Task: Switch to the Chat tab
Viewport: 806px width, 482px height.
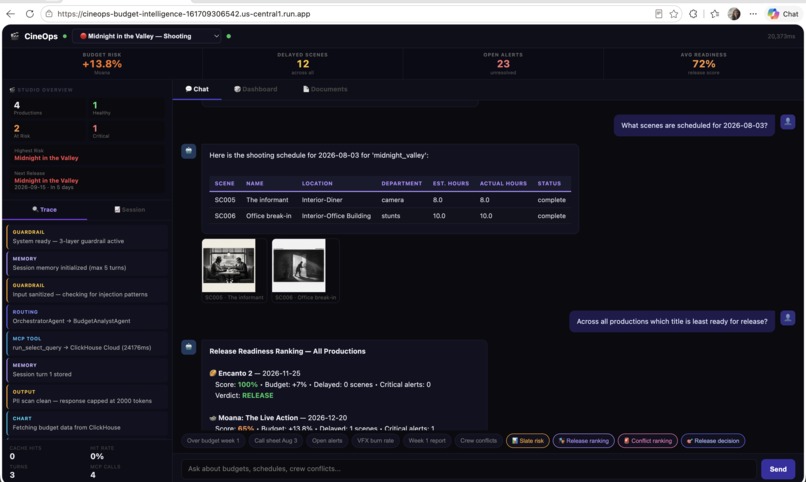Action: pyautogui.click(x=197, y=89)
